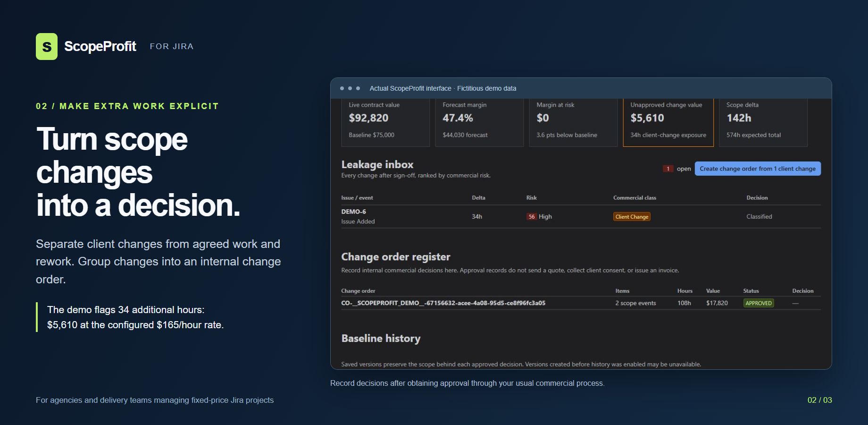Click the 108h hours cell

point(684,303)
